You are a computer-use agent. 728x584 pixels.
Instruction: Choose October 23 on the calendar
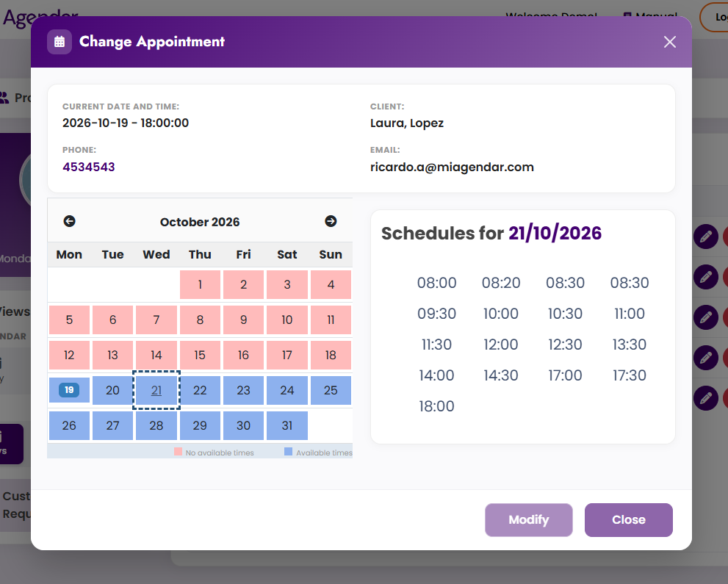243,390
